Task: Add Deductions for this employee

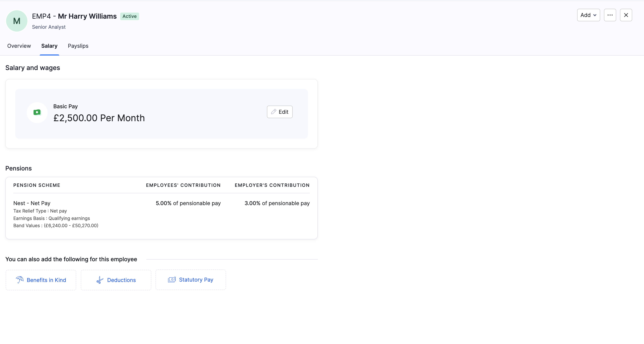Action: pyautogui.click(x=116, y=280)
